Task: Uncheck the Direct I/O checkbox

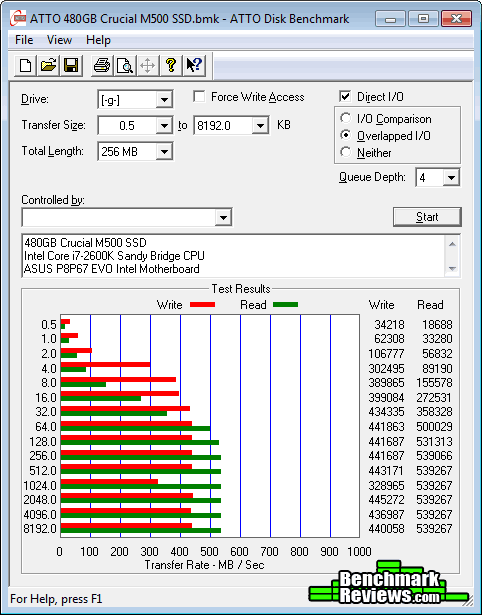Action: pos(345,96)
